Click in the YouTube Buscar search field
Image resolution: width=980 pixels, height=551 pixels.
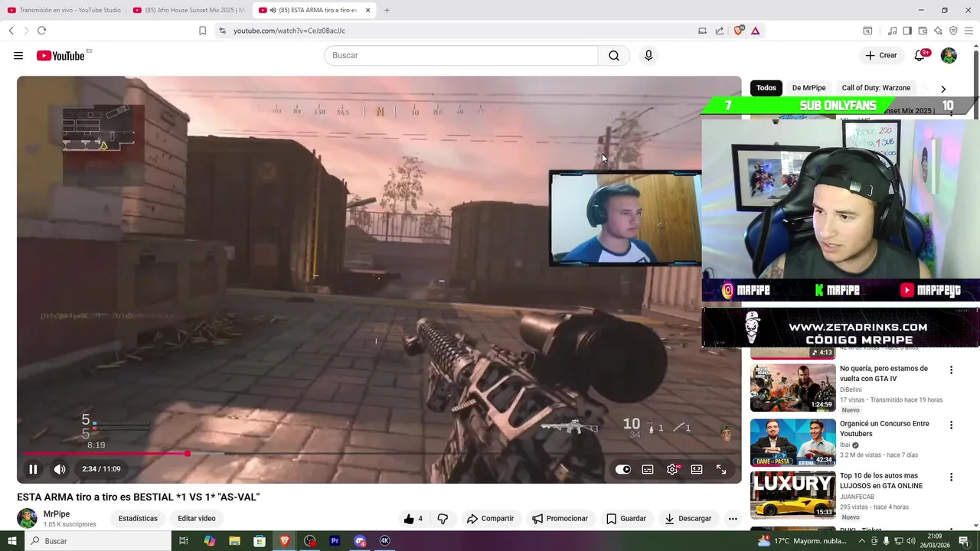coord(461,55)
